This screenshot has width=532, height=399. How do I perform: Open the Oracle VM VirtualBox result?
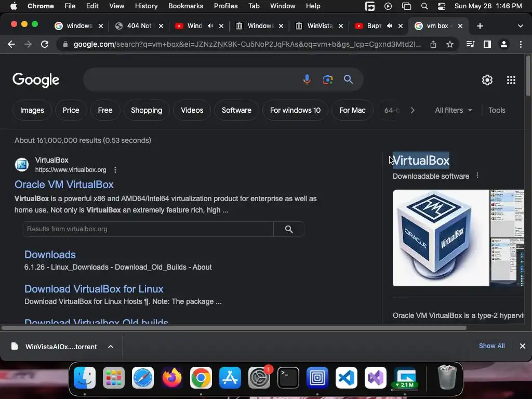pyautogui.click(x=64, y=184)
